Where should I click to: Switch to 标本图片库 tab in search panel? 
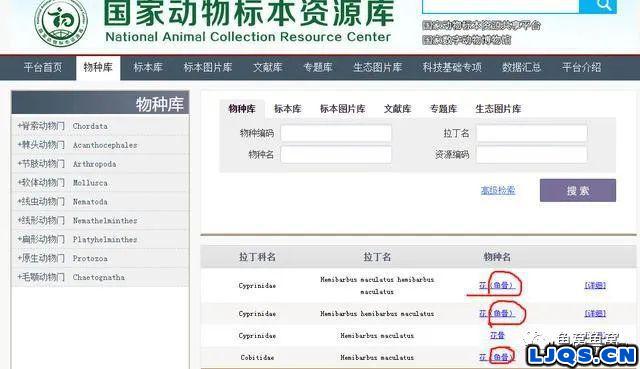coord(342,109)
